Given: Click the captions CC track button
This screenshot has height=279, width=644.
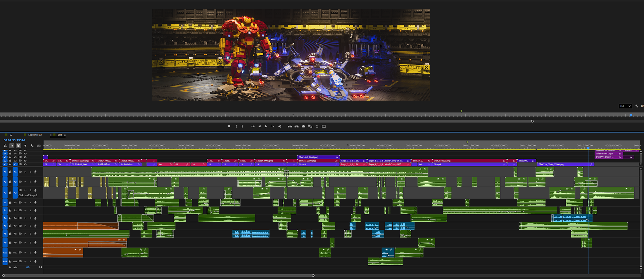Looking at the screenshot, I should (x=39, y=146).
